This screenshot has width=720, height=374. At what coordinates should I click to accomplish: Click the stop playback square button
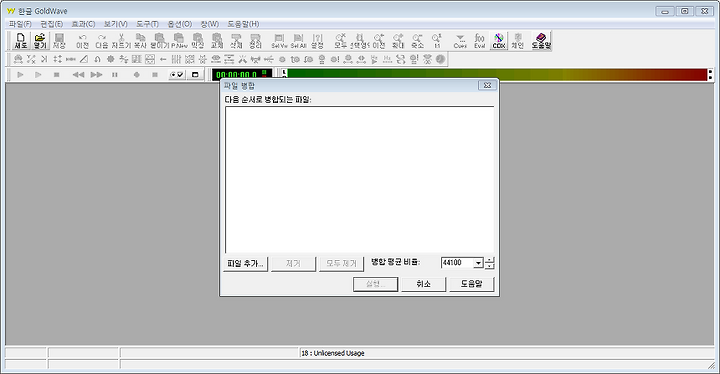coord(56,74)
